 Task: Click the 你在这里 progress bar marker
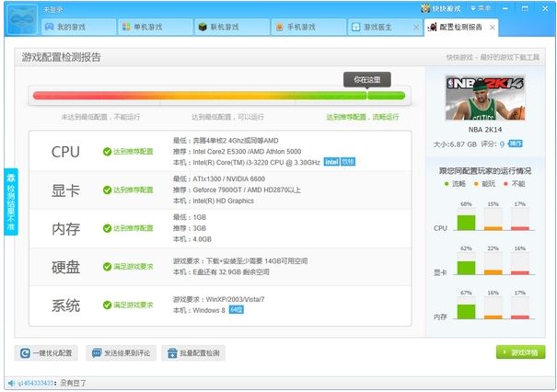point(366,80)
